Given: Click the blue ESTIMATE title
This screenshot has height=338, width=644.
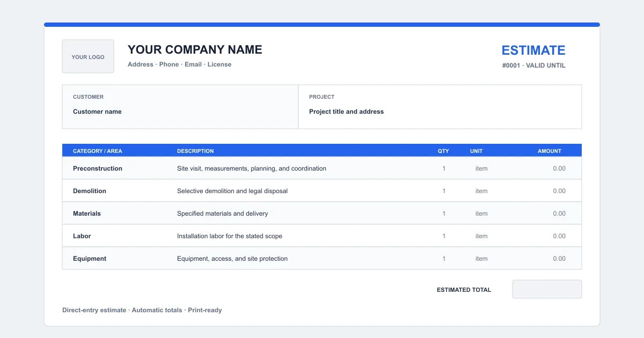Looking at the screenshot, I should coord(533,50).
